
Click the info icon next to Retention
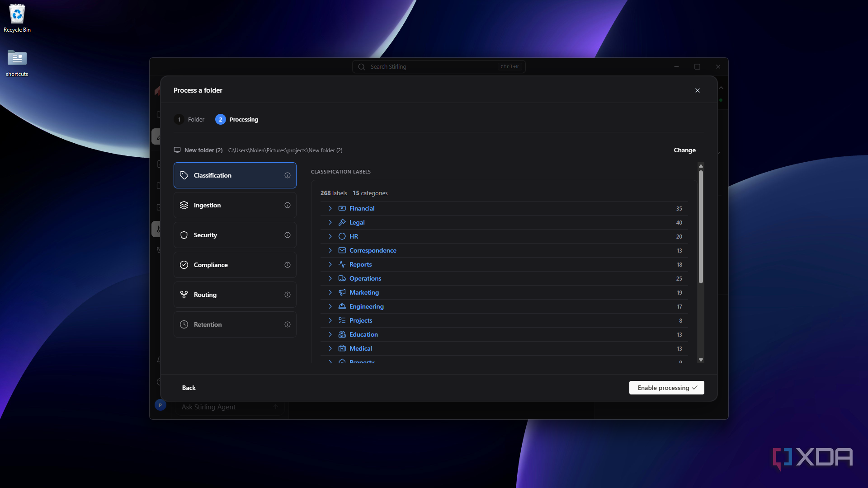tap(288, 324)
